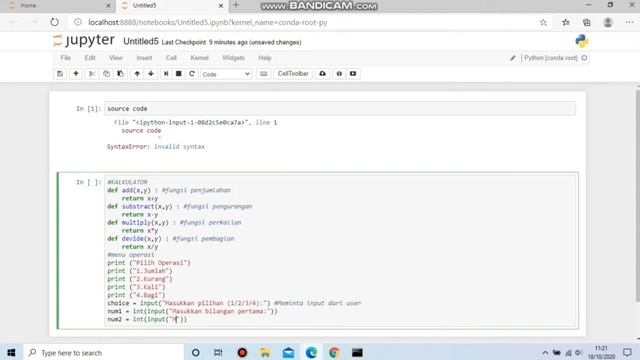Click the Last Checkpoint status text
The height and width of the screenshot is (360, 640).
point(231,42)
